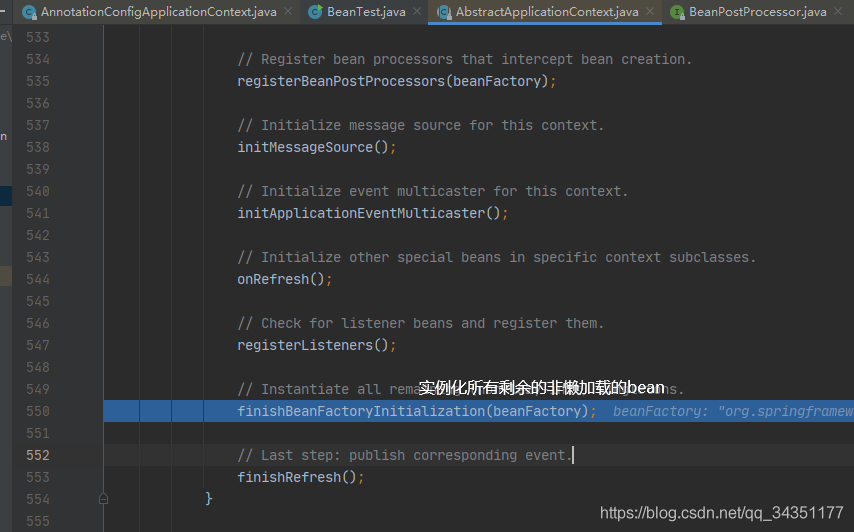
Task: Click the BeanPostProcessor.java interface icon
Action: (677, 12)
